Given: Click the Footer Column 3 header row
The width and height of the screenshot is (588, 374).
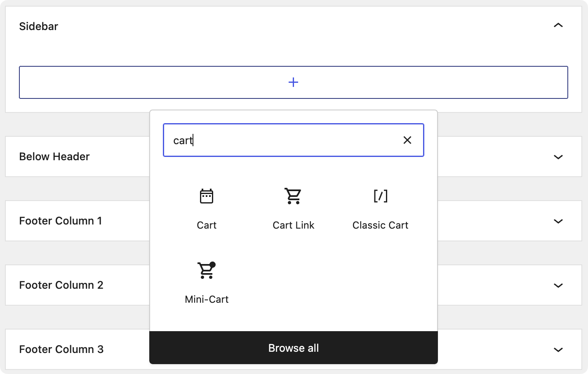Looking at the screenshot, I should click(x=61, y=349).
